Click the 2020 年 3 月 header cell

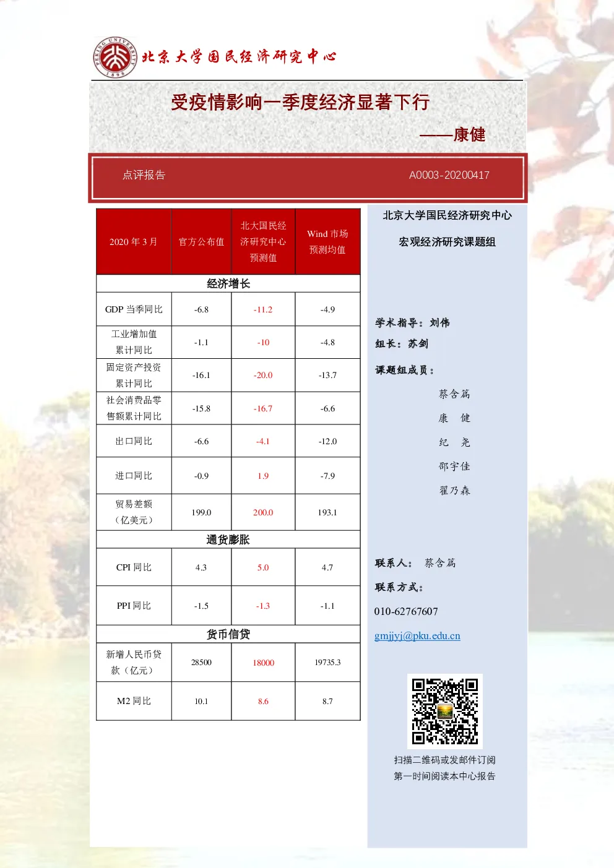[134, 242]
